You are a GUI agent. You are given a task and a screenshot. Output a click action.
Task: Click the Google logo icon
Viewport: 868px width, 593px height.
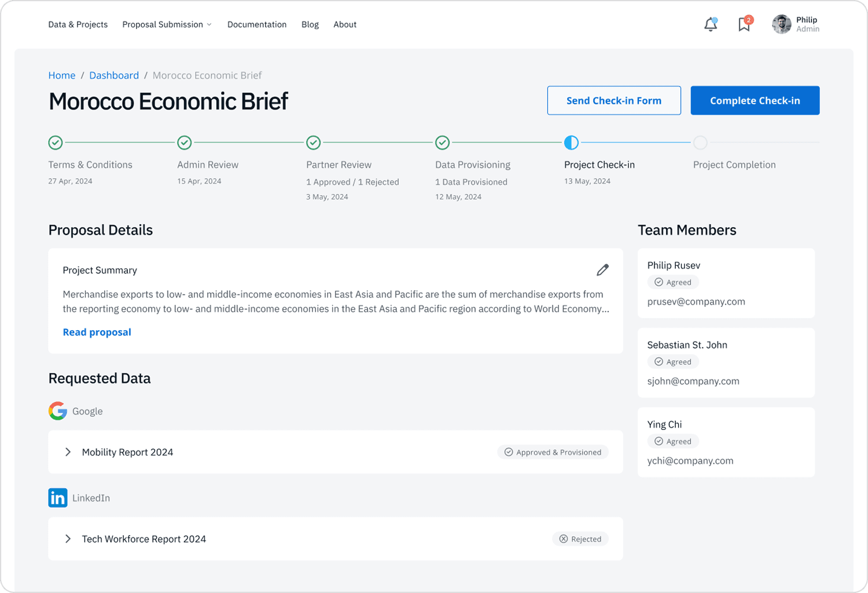[58, 411]
